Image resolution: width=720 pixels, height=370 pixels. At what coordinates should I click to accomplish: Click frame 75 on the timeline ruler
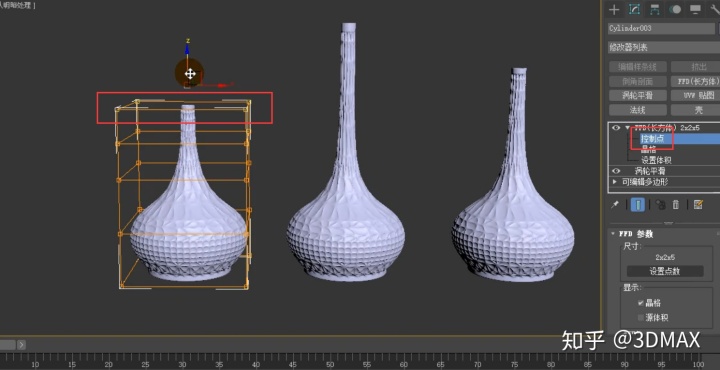click(x=514, y=364)
